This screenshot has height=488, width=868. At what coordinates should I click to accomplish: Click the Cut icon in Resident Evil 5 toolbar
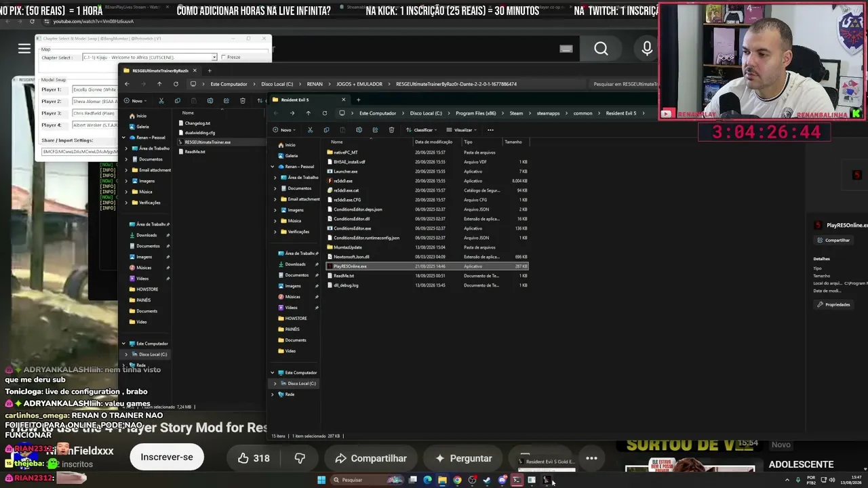(x=310, y=130)
